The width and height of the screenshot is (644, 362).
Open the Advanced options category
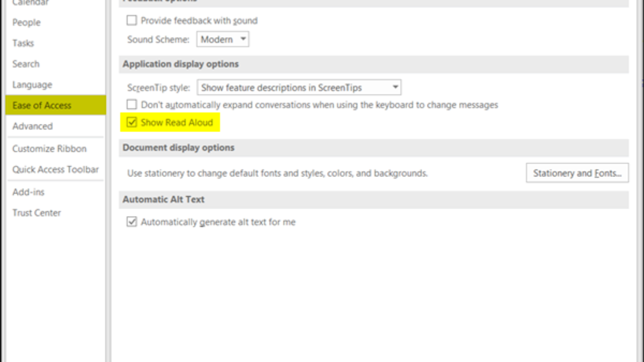(32, 126)
